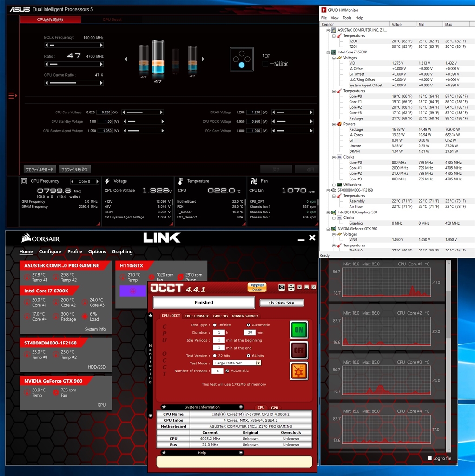Image resolution: width=475 pixels, height=476 pixels.
Task: Expand Utilizations node in HWMonitor tree
Action: [x=334, y=185]
